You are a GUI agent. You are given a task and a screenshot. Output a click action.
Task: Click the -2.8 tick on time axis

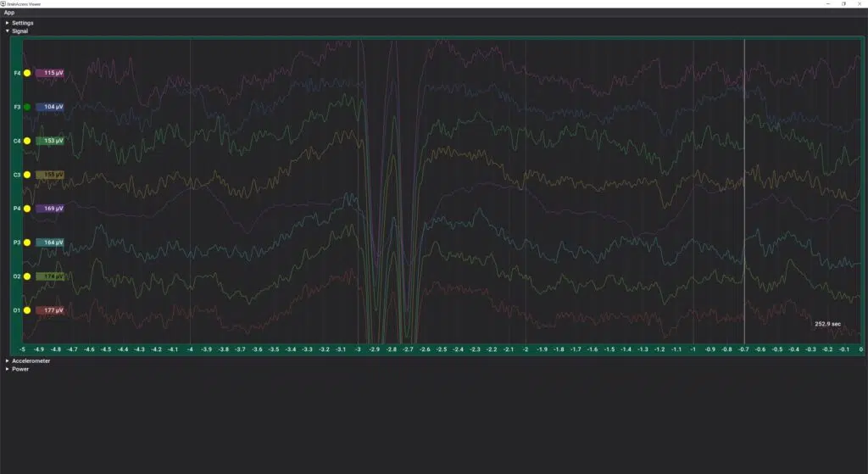tap(392, 349)
